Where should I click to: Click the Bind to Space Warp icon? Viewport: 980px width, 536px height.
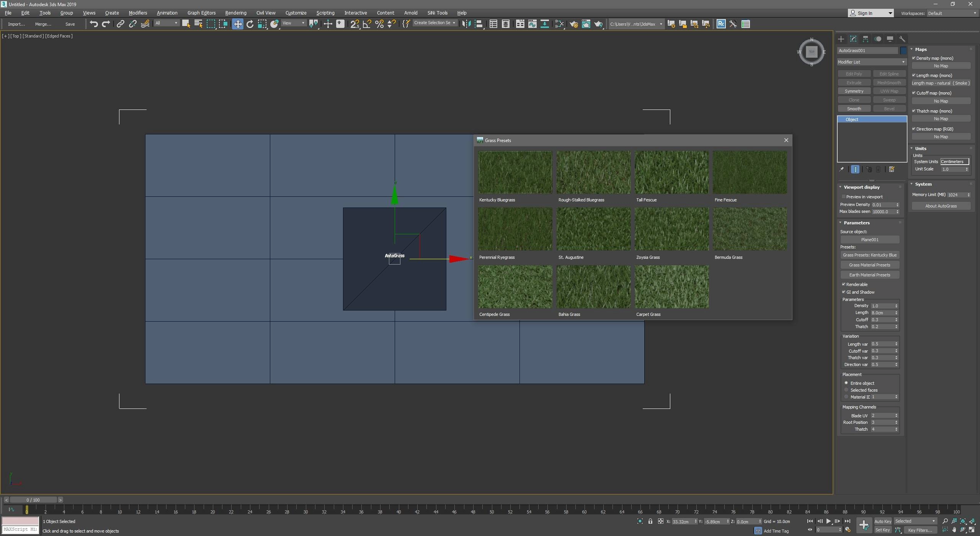145,24
